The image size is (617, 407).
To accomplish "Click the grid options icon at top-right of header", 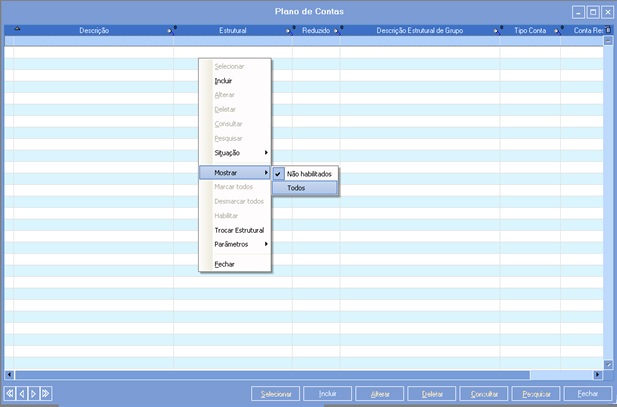I will (x=608, y=30).
